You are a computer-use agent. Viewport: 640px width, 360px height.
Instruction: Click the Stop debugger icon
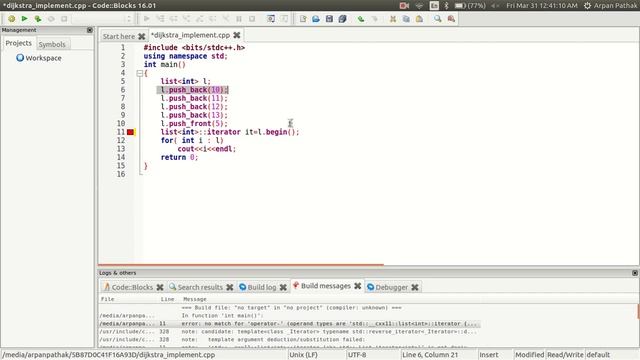pos(252,19)
